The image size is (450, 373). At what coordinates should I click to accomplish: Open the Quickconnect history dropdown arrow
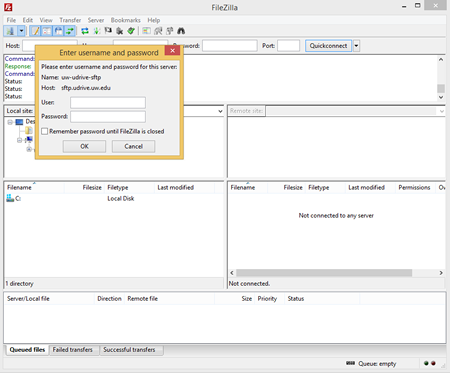click(356, 46)
